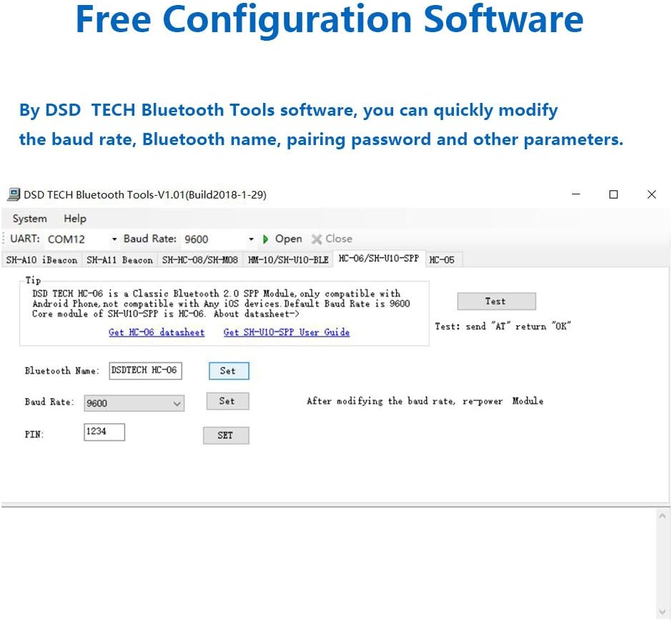Switch to the HC-05 tab

click(441, 260)
